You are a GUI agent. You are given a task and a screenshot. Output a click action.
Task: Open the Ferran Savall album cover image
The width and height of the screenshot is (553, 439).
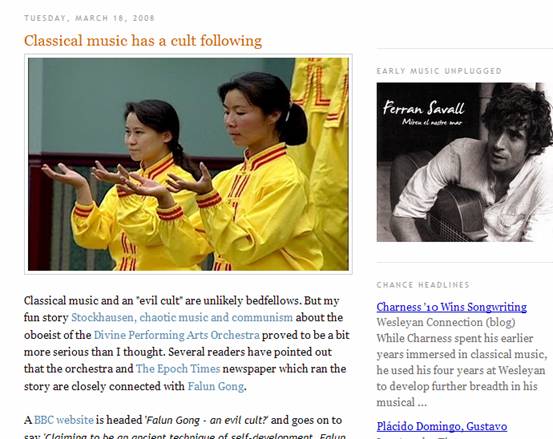tap(464, 162)
